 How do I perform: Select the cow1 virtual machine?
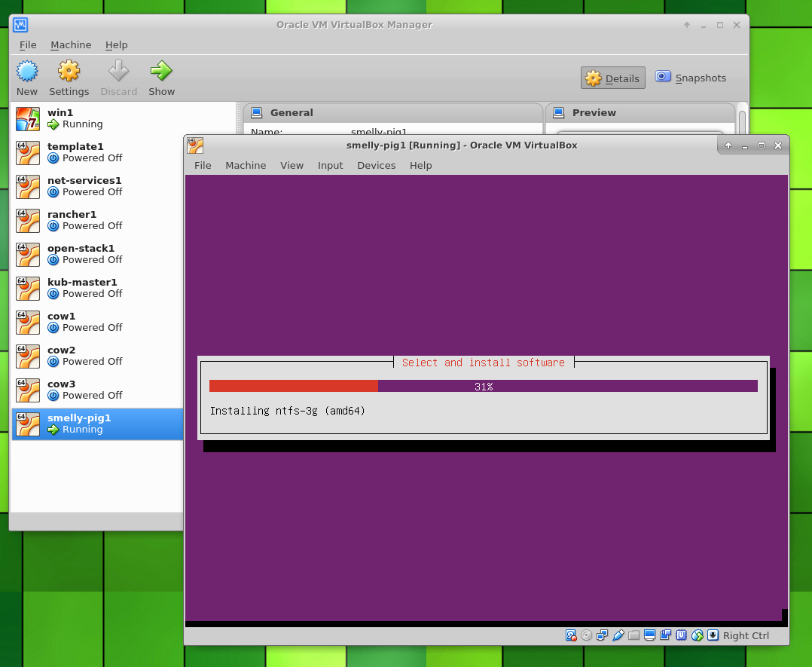97,323
